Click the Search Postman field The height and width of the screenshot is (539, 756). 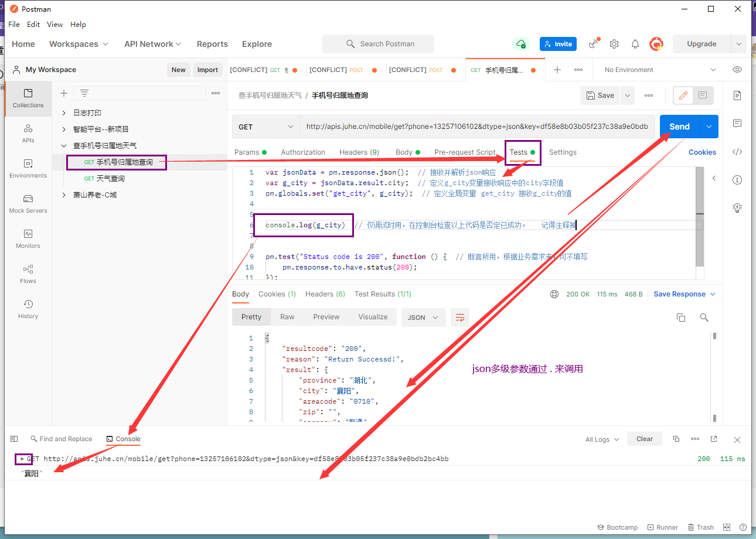(378, 44)
